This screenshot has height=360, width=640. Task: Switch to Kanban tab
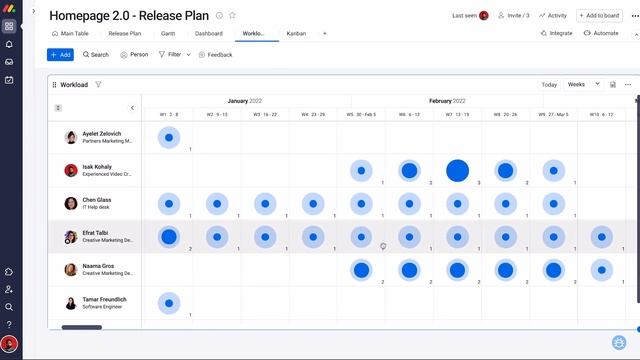coord(296,33)
